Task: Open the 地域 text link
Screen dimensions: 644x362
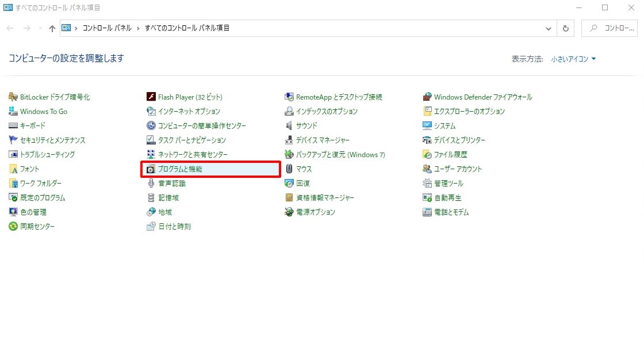Action: click(165, 212)
